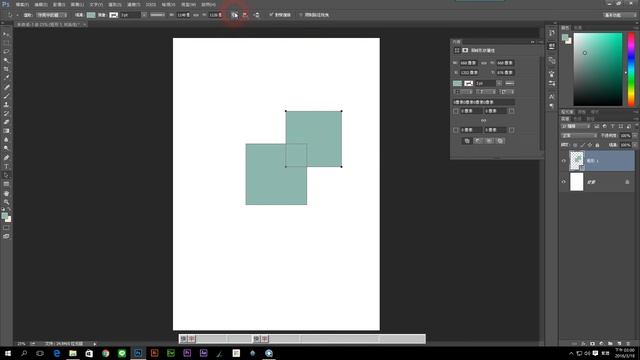Open the Layer menu
Image resolution: width=640 pixels, height=360 pixels.
point(77,4)
